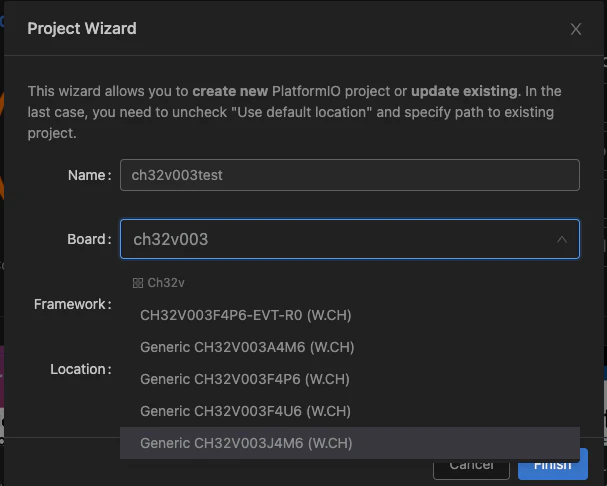Click the Board label
The image size is (607, 486).
[89, 239]
